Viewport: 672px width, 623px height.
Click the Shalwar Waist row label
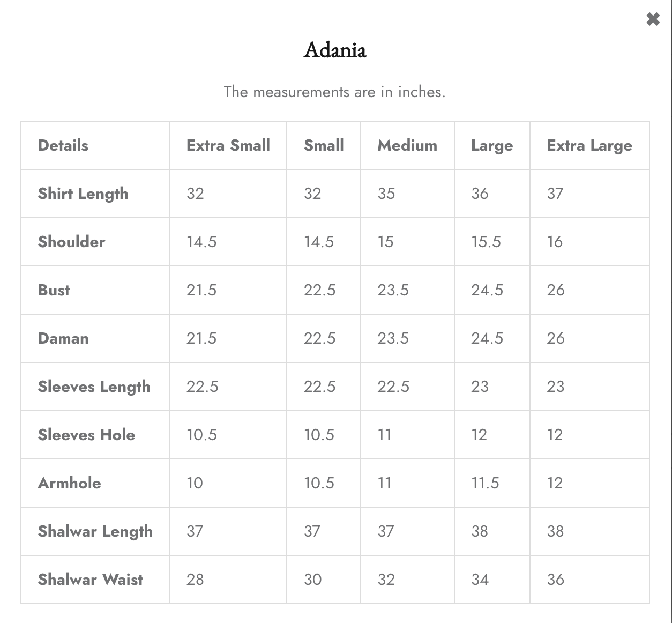tap(91, 580)
